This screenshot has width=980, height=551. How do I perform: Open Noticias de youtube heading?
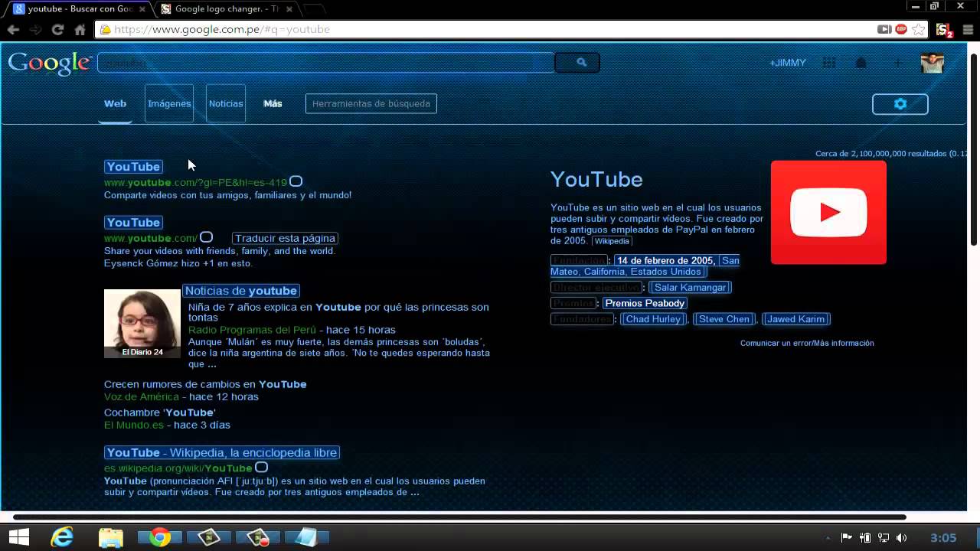(241, 291)
